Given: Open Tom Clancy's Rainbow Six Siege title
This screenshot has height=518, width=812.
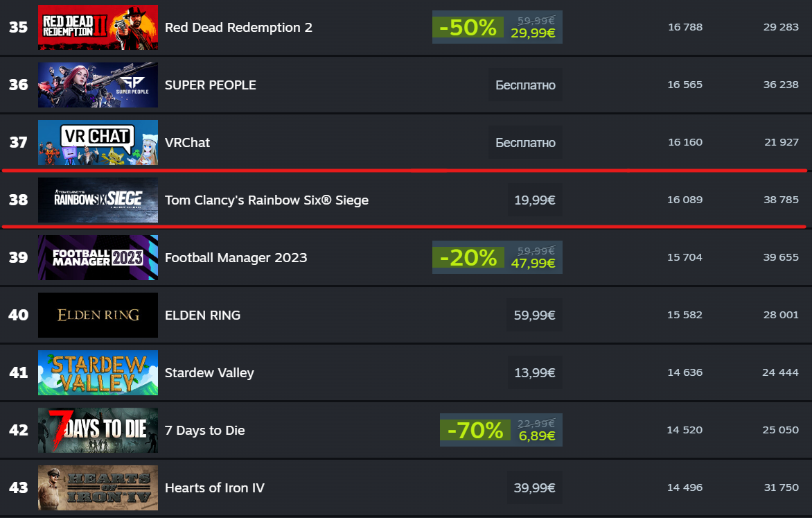Looking at the screenshot, I should tap(266, 200).
